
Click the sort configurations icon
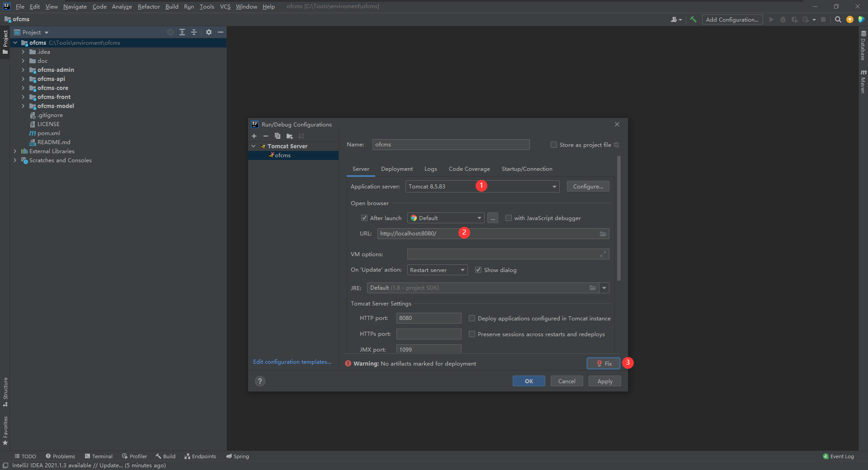(x=301, y=136)
